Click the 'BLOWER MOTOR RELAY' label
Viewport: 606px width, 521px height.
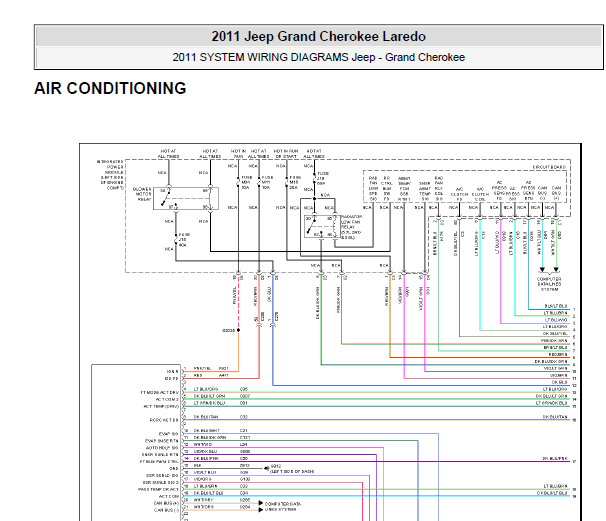tap(142, 194)
